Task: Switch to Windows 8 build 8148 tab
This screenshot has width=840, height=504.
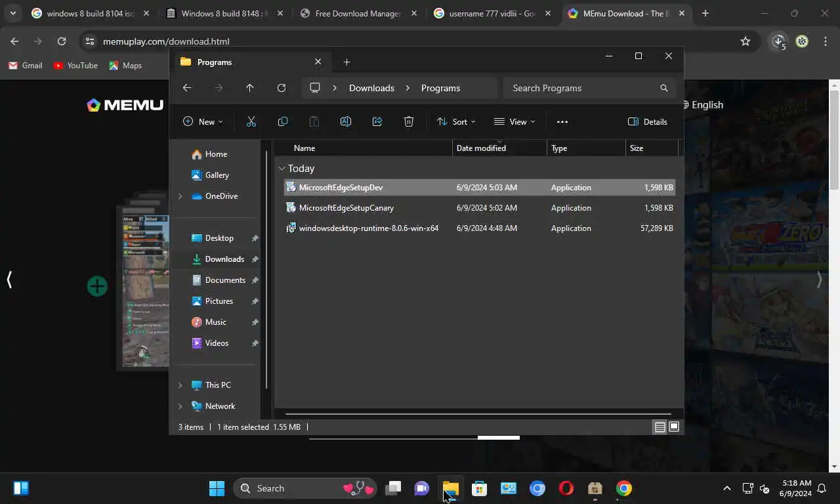Action: point(225,14)
